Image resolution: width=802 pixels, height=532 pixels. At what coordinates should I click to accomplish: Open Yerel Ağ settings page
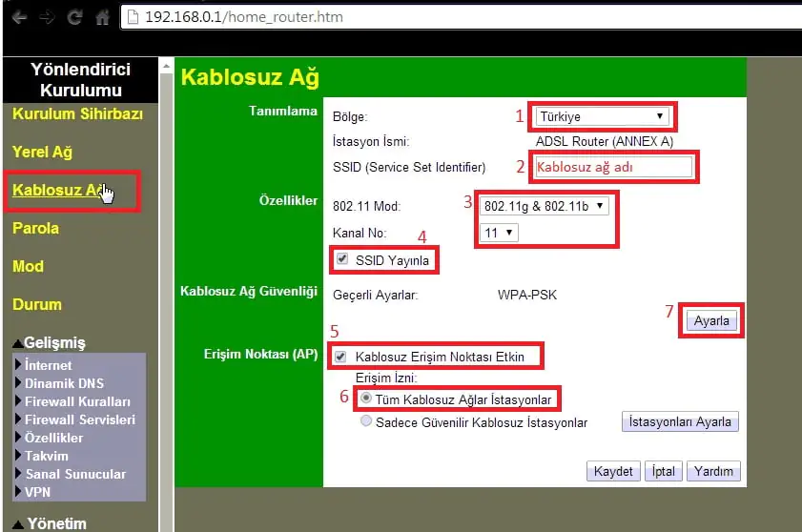pos(43,152)
